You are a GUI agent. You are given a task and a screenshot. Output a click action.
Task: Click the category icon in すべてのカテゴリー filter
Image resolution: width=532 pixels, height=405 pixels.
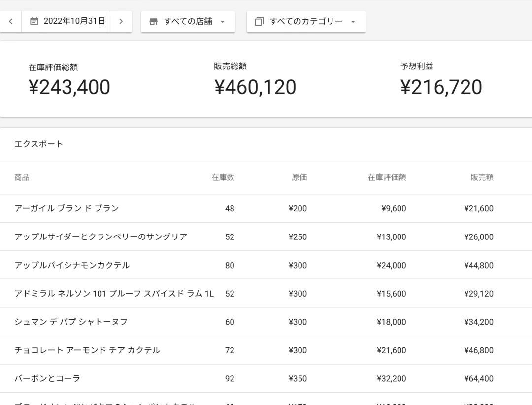[x=260, y=21]
